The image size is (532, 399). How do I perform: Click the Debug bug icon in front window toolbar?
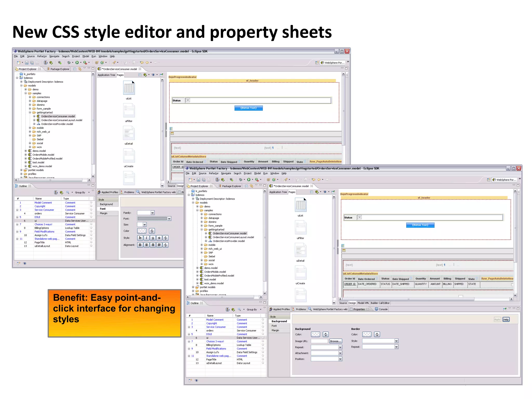pos(240,180)
